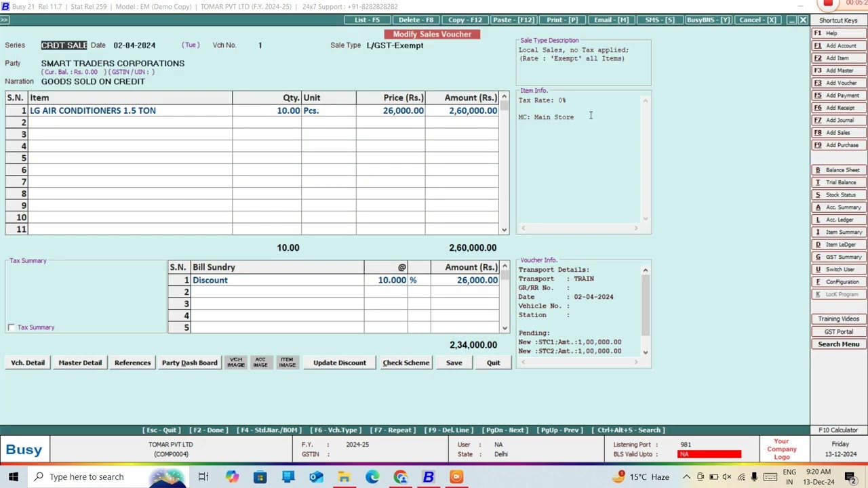Image resolution: width=868 pixels, height=488 pixels.
Task: Open Microsoft Edge from taskbar
Action: click(x=372, y=476)
